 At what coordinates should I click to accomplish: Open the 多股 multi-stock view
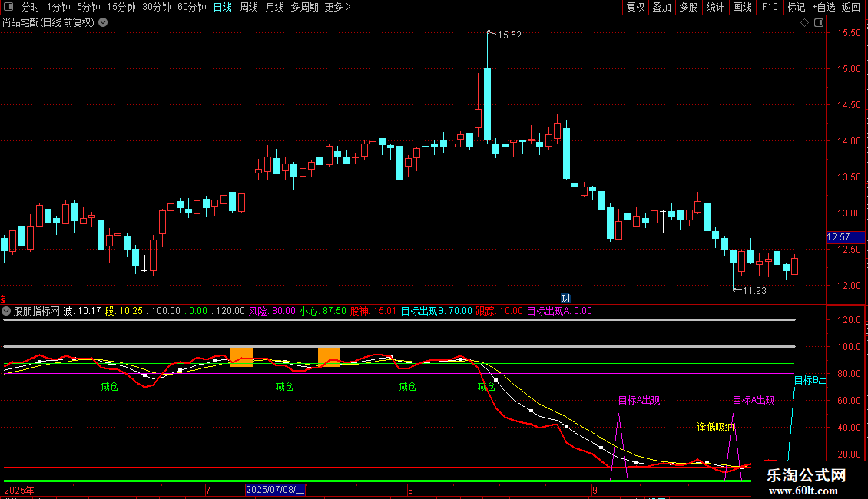(x=688, y=7)
